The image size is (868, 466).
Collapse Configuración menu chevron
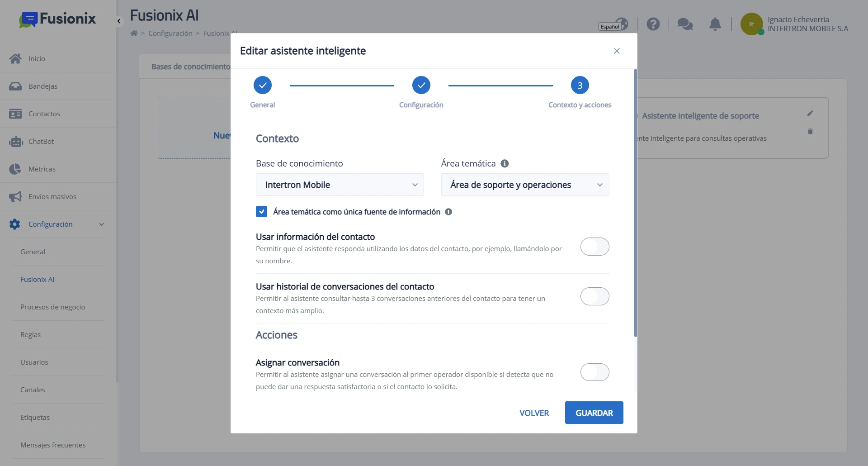point(101,224)
